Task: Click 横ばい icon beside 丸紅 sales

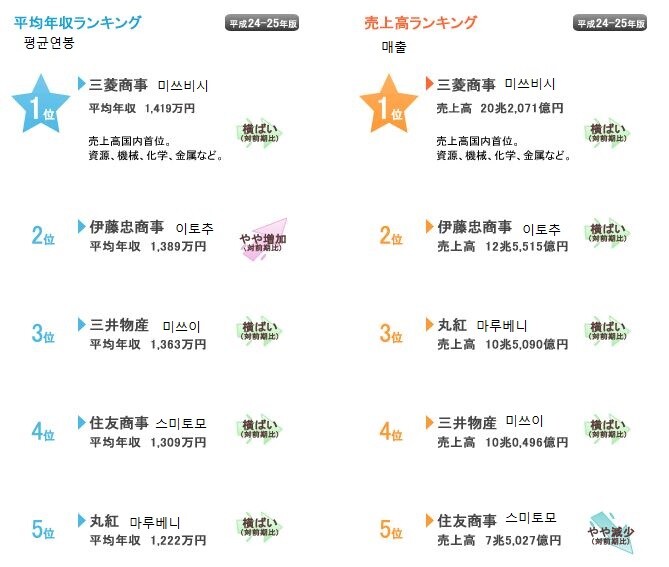Action: coord(608,331)
